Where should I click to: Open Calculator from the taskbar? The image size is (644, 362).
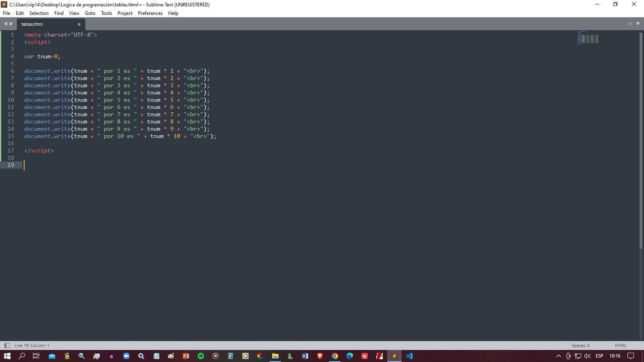231,356
